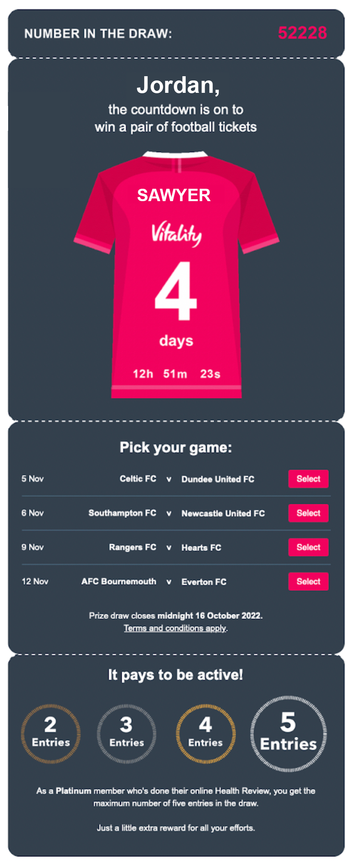Click the draw number 52228
This screenshot has height=868, width=354.
[x=302, y=33]
